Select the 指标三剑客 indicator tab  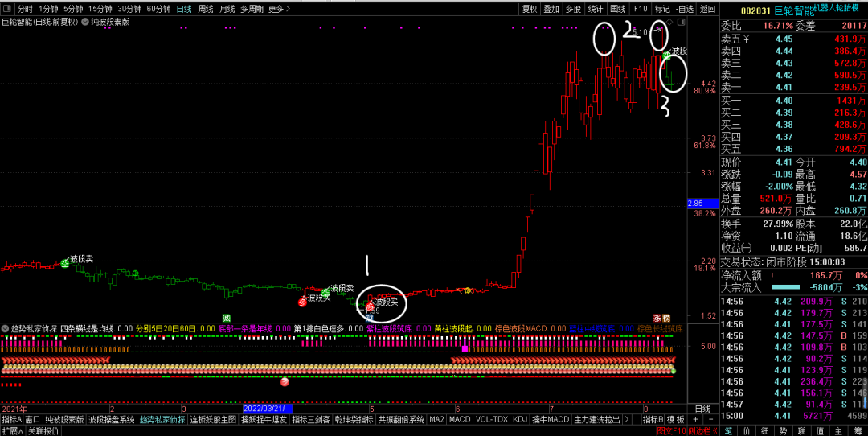[311, 419]
